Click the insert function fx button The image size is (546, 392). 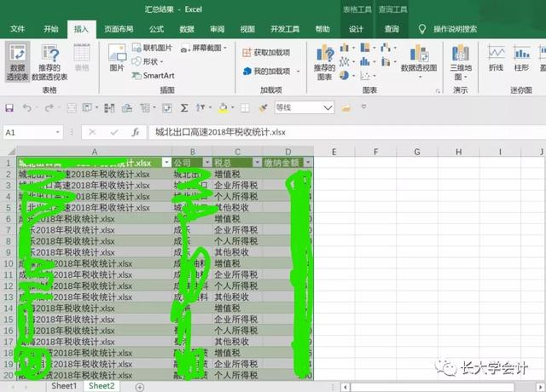click(136, 132)
